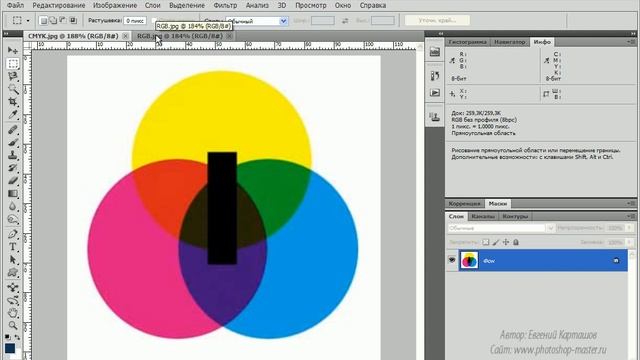Image resolution: width=640 pixels, height=360 pixels.
Task: Open the tool preset picker arrow
Action: pos(28,20)
